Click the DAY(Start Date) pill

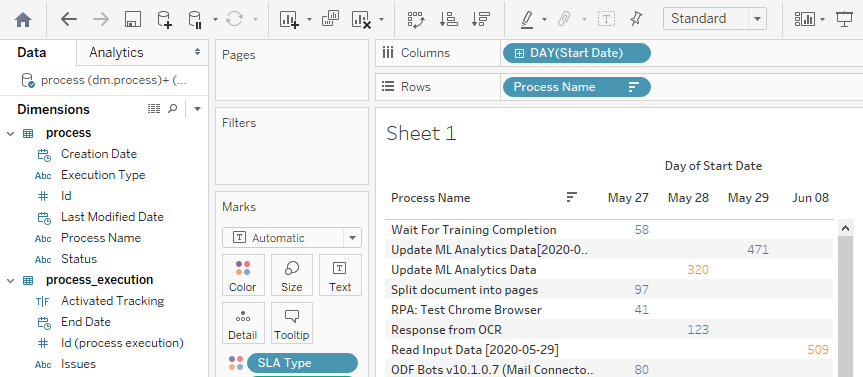click(576, 53)
